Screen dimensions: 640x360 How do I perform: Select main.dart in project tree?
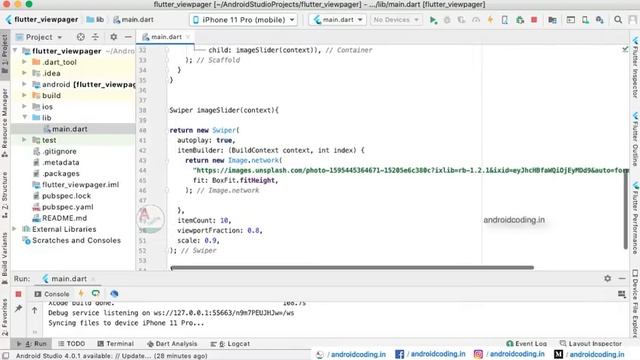pos(69,129)
